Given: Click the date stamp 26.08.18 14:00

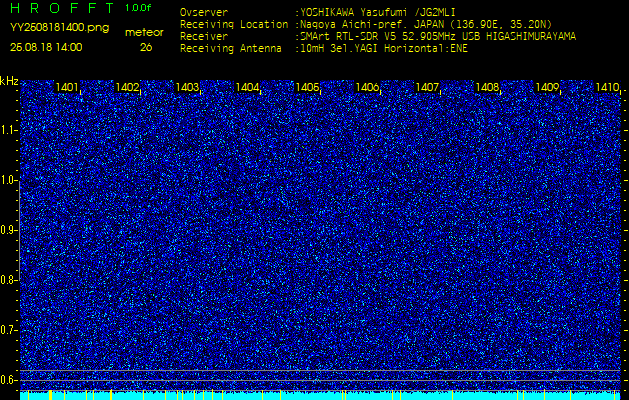Looking at the screenshot, I should click(x=46, y=47).
